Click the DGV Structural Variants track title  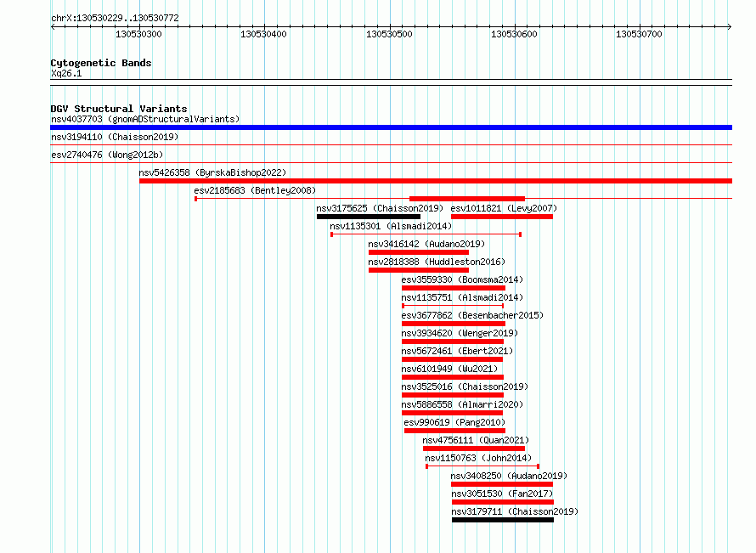click(x=119, y=109)
